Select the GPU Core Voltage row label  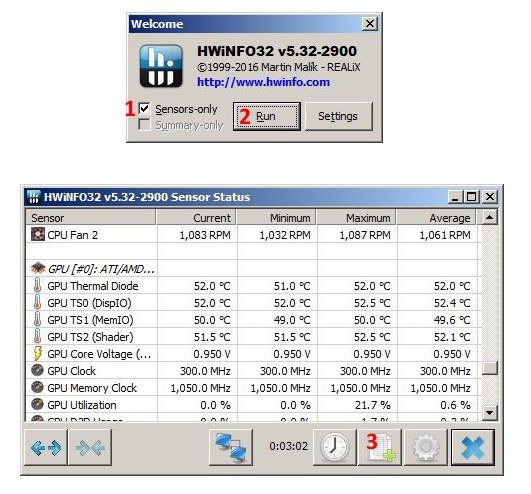[x=99, y=354]
